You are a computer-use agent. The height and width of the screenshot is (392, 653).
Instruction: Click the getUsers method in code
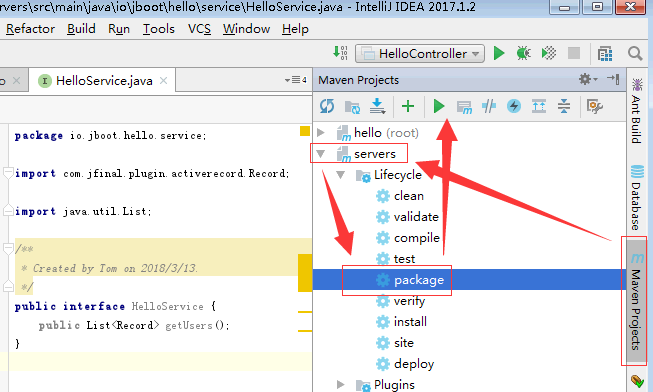pos(189,325)
